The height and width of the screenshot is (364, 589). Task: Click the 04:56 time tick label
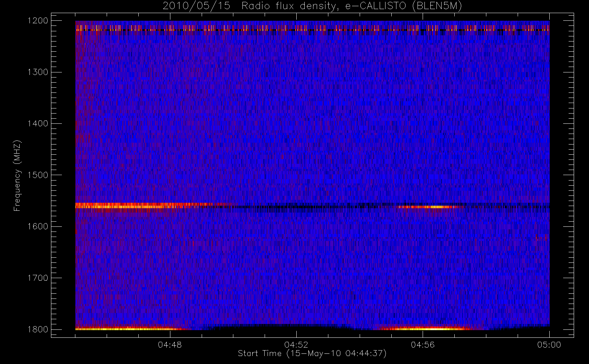[423, 345]
